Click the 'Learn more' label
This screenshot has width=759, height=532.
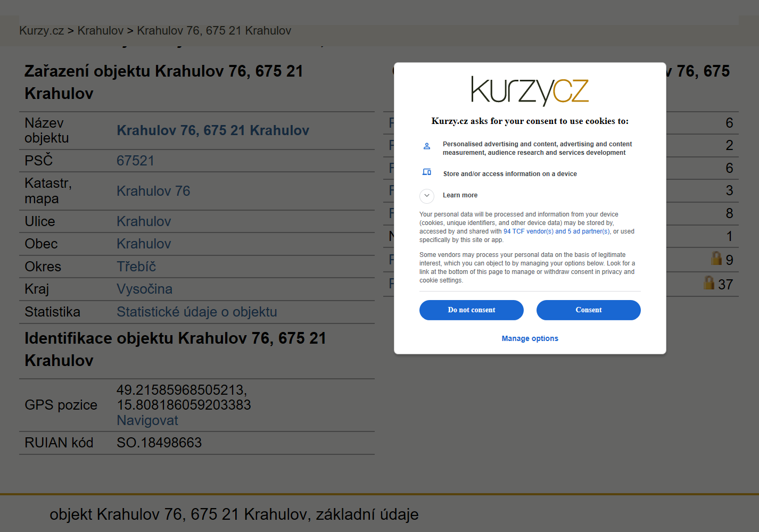460,195
